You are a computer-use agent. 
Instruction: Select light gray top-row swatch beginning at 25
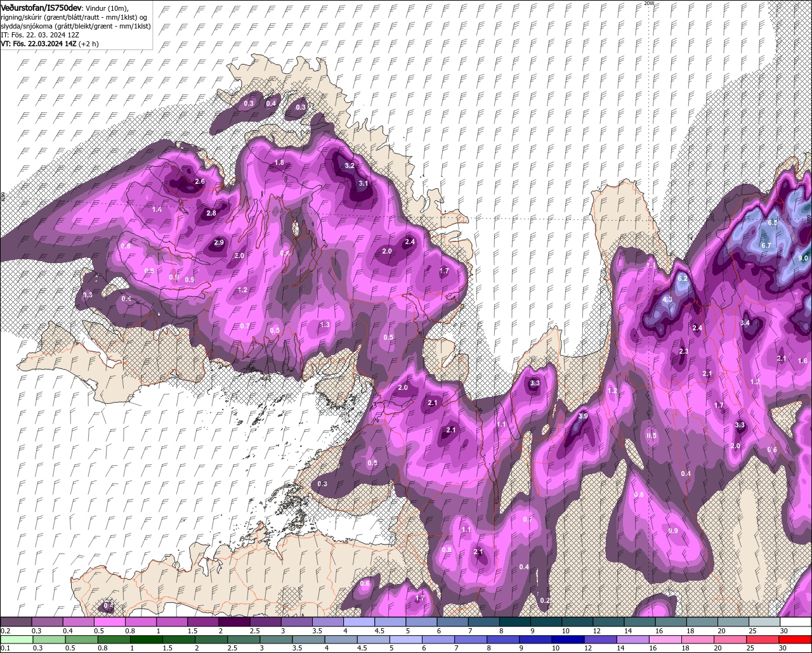[x=764, y=622]
